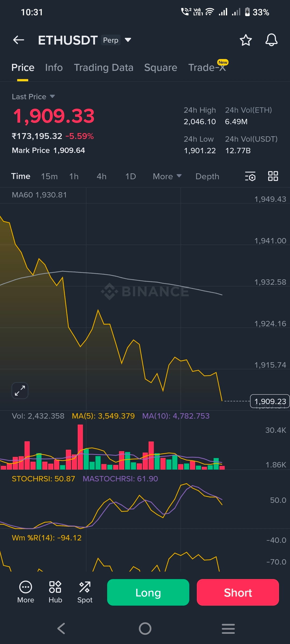
Task: Tap the MA(10): 4,782.753 label
Action: (x=176, y=416)
